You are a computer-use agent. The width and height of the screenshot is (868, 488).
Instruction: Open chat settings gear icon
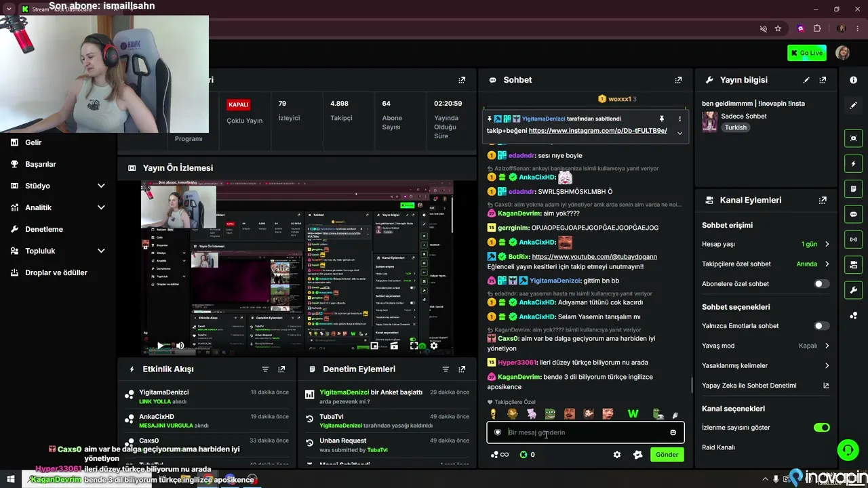tap(617, 455)
